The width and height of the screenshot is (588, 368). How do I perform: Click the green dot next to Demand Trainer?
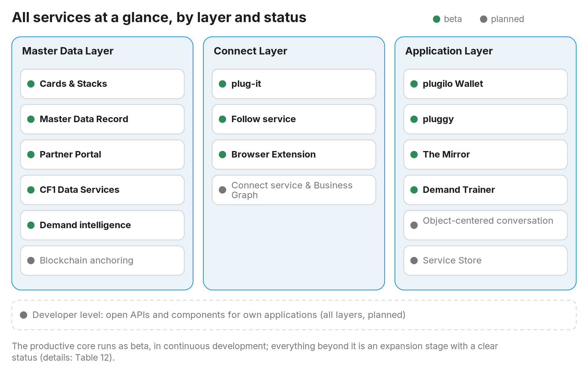[x=414, y=190]
